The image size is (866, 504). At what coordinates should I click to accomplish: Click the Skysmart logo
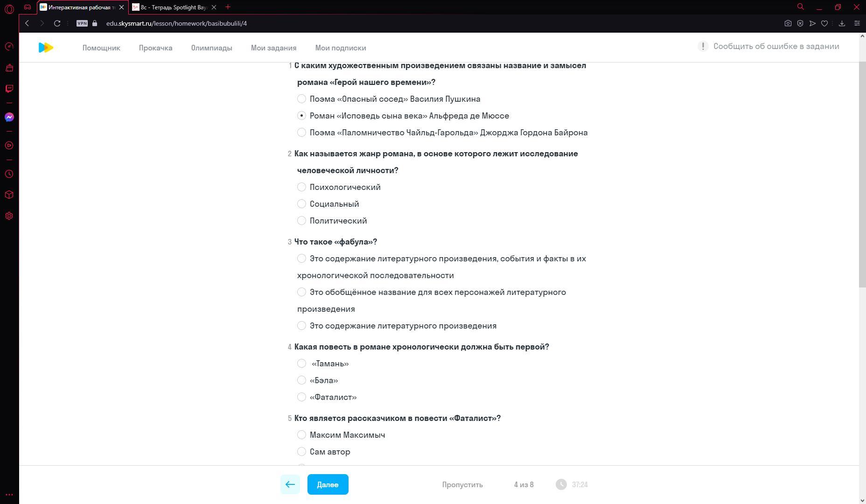coord(46,48)
